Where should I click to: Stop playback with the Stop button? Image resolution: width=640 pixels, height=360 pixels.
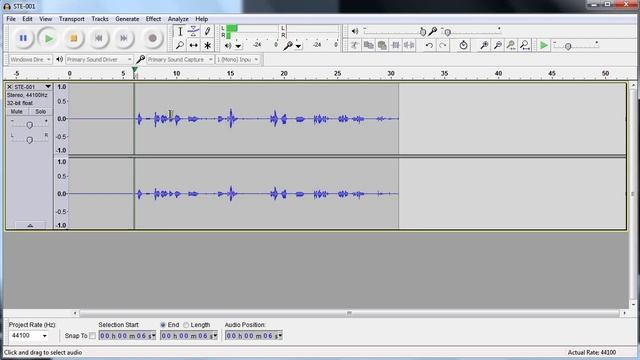click(x=73, y=38)
